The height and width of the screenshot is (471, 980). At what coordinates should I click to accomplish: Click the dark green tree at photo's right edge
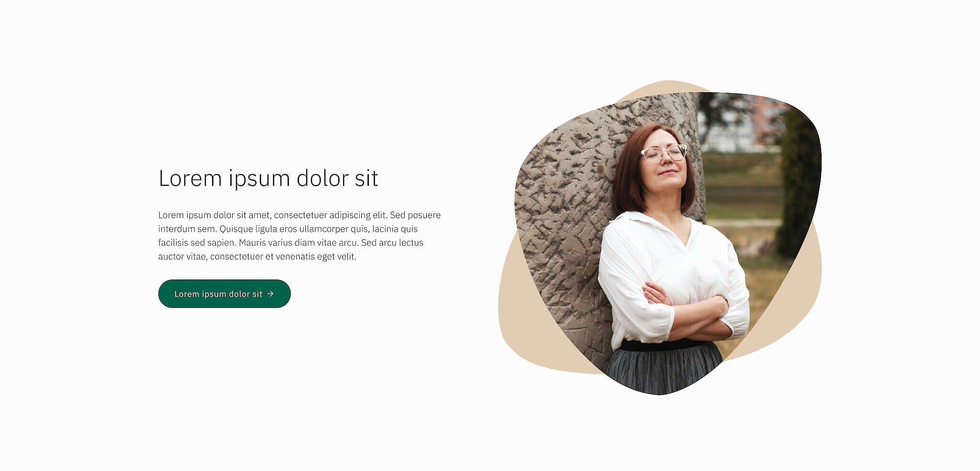(x=799, y=187)
